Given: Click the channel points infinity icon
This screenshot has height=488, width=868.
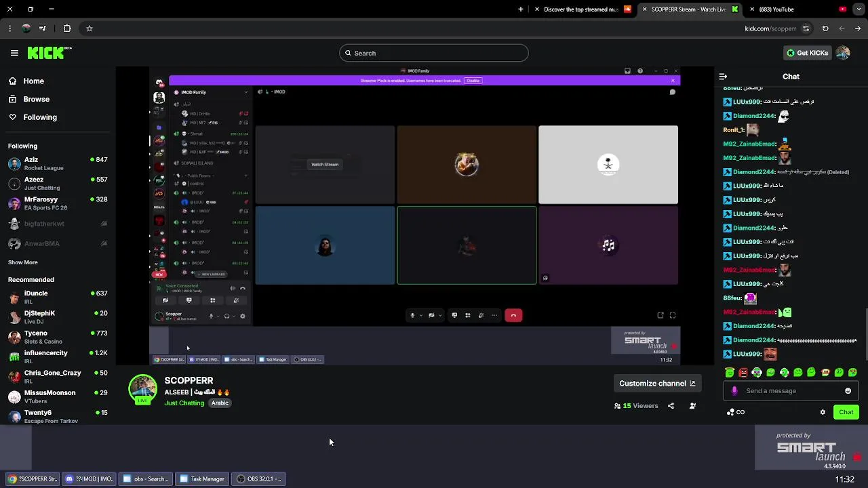Looking at the screenshot, I should point(736,412).
